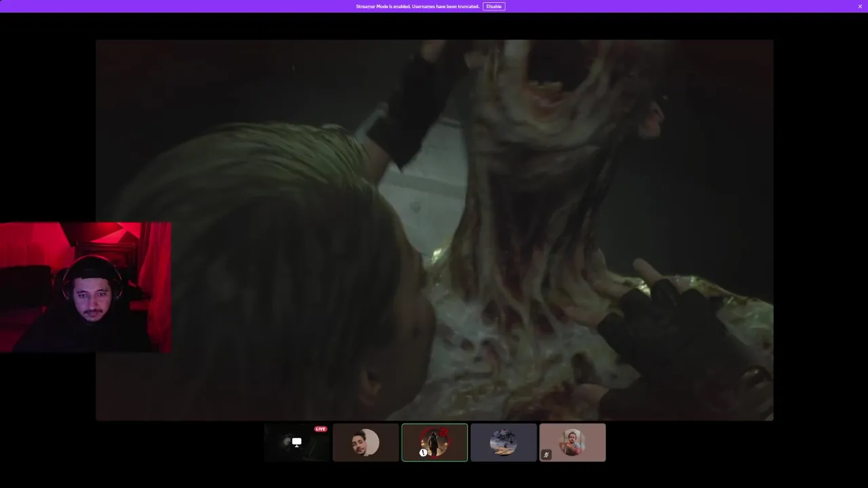
Task: Click the warning badge on the speaking participant
Action: (423, 452)
